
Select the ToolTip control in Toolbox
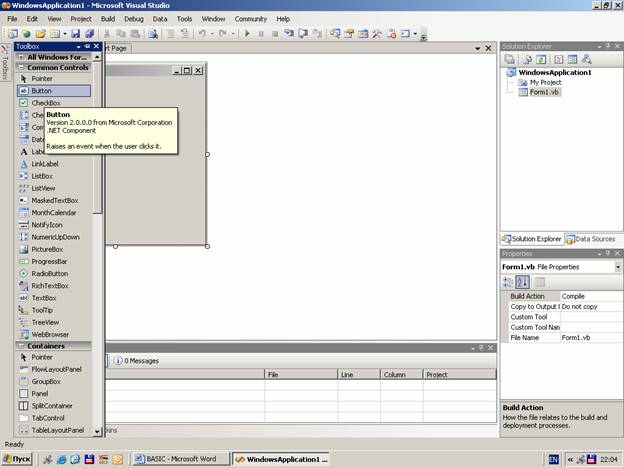54,310
